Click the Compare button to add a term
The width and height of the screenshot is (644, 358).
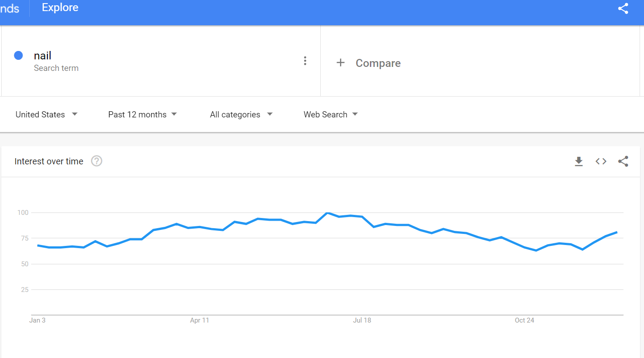point(378,63)
